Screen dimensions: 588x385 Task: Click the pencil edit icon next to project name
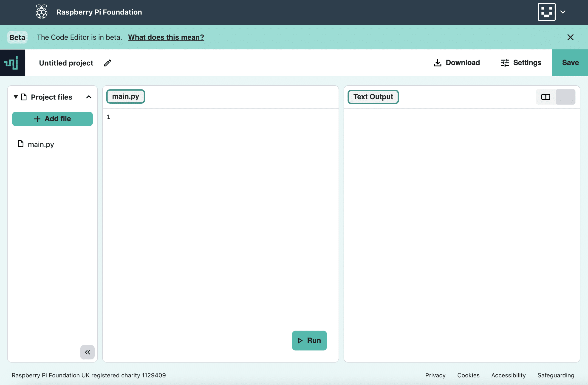click(x=108, y=63)
